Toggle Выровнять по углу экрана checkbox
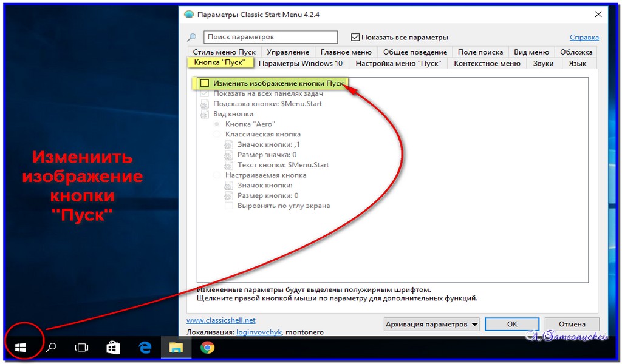The width and height of the screenshot is (622, 364). [x=229, y=206]
